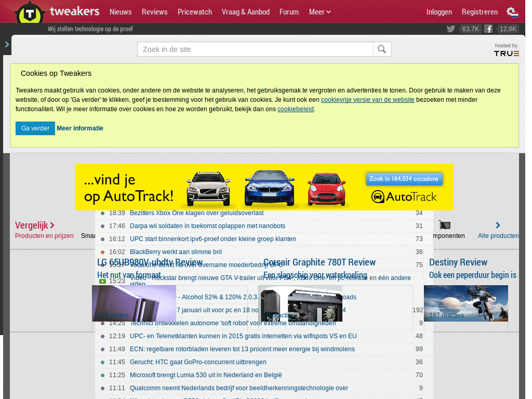Viewport: 532px width, 399px height.
Task: Click the Twitter bird icon
Action: (450, 29)
